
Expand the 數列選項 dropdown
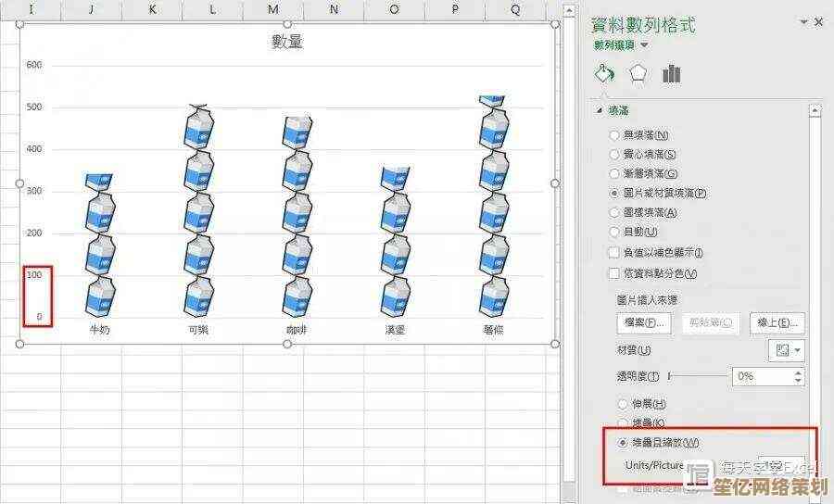pos(644,44)
